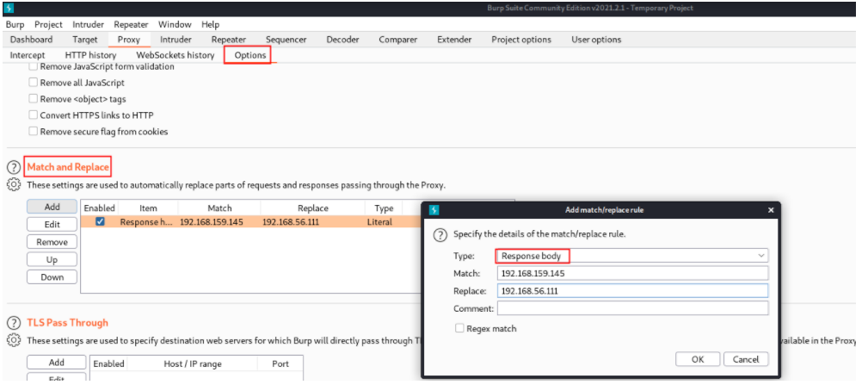Viewport: 868px width, 391px height.
Task: Click into the Match field in dialog
Action: point(632,273)
